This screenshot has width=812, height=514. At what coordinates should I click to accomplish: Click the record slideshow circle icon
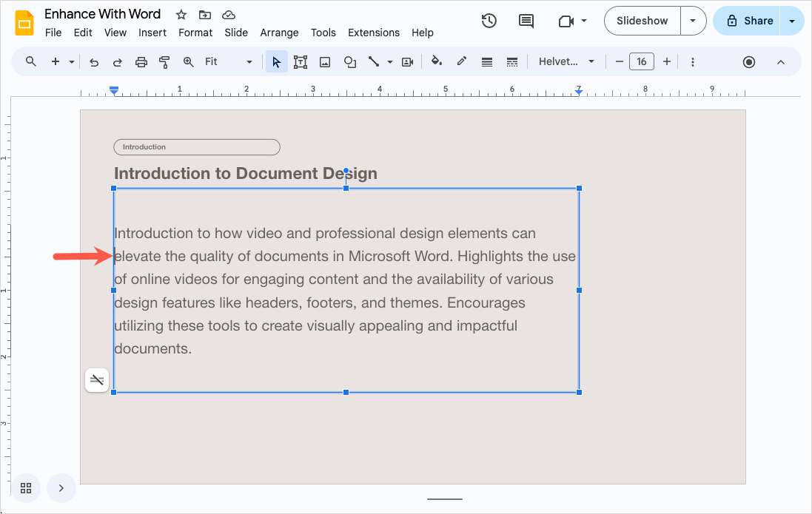pos(749,62)
